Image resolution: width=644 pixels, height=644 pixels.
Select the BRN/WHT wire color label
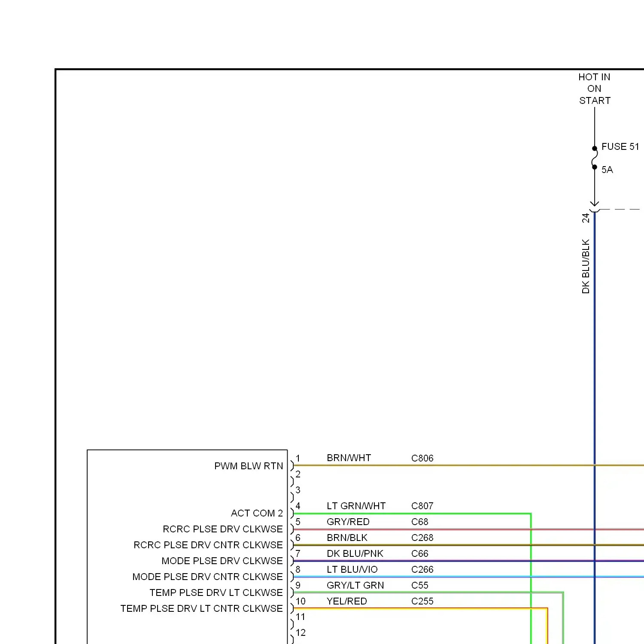tap(349, 458)
